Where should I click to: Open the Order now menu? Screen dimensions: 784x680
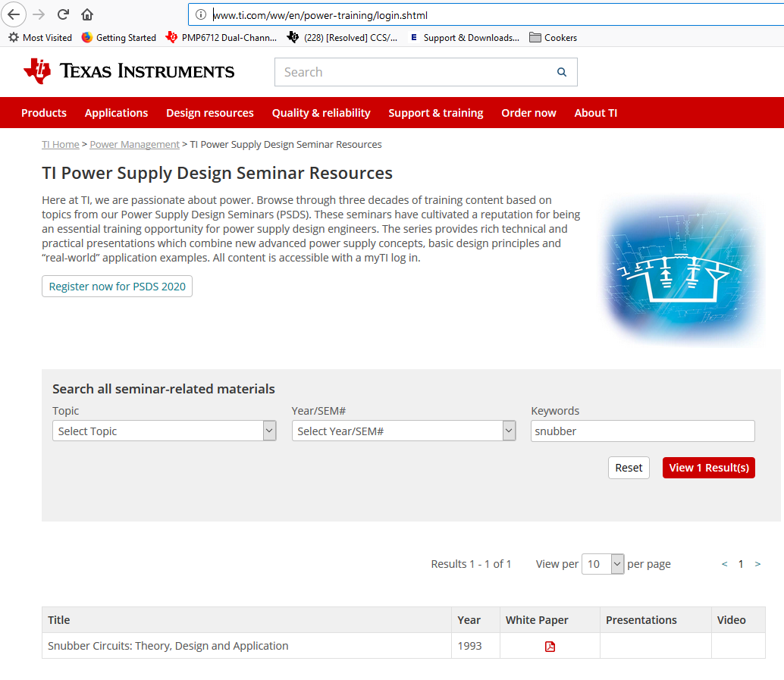pyautogui.click(x=529, y=113)
